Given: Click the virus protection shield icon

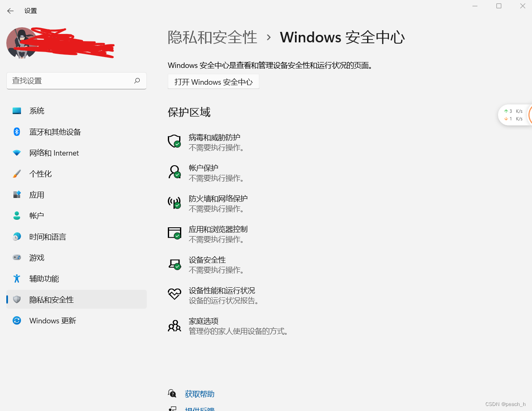Looking at the screenshot, I should 174,141.
